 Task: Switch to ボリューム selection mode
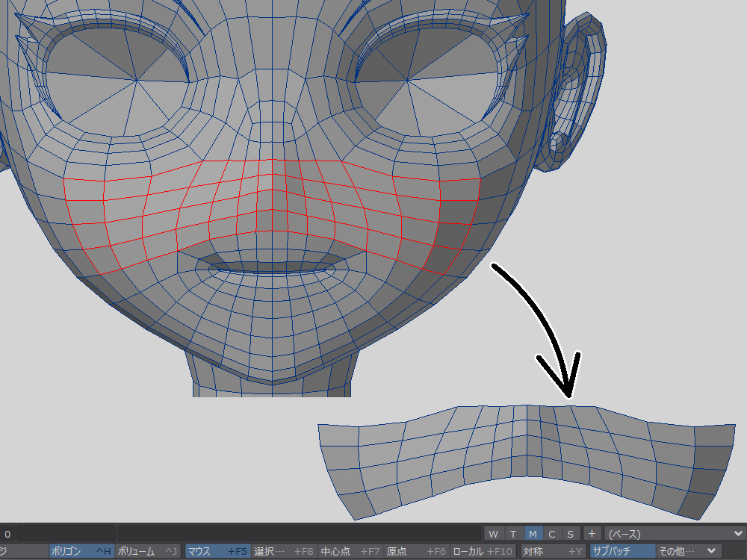147,552
